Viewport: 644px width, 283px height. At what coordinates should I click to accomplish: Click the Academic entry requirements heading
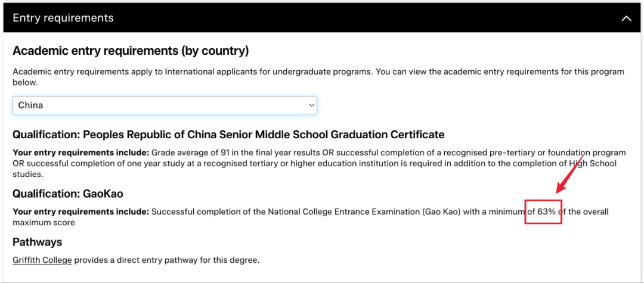pyautogui.click(x=131, y=51)
